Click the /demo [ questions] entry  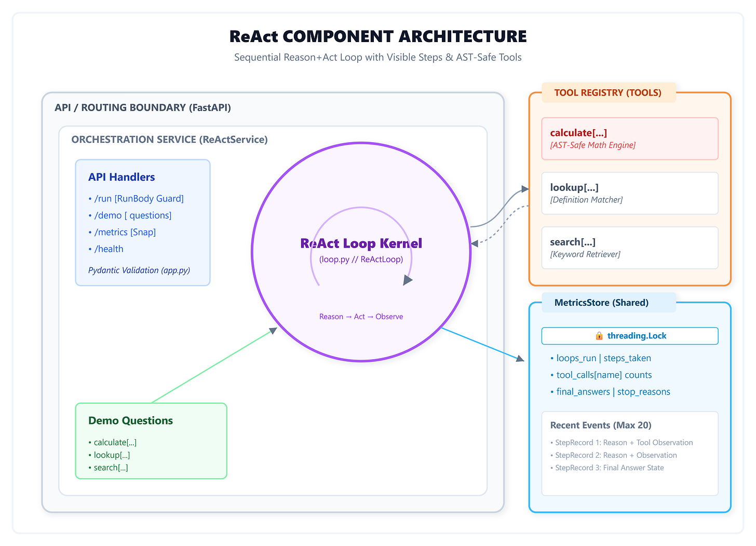point(130,215)
